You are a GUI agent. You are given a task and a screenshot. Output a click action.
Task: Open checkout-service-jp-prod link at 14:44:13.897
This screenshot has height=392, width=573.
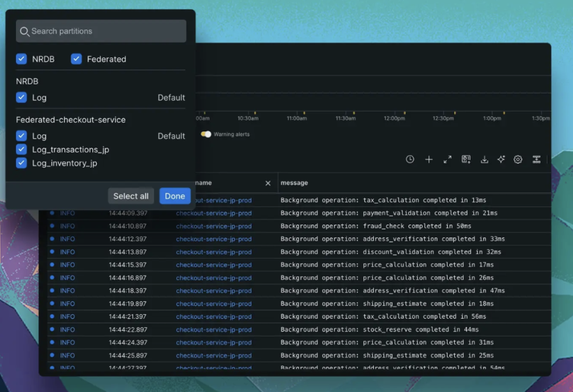click(214, 252)
